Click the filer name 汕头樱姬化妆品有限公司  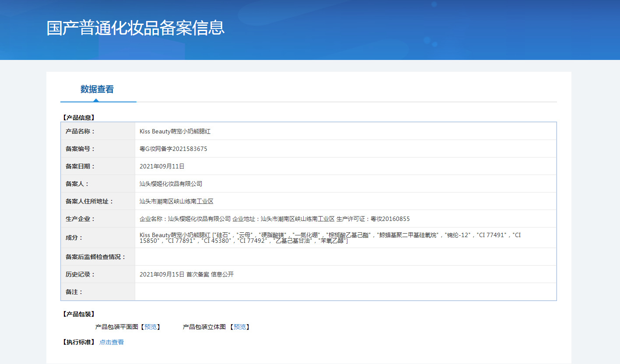point(171,184)
